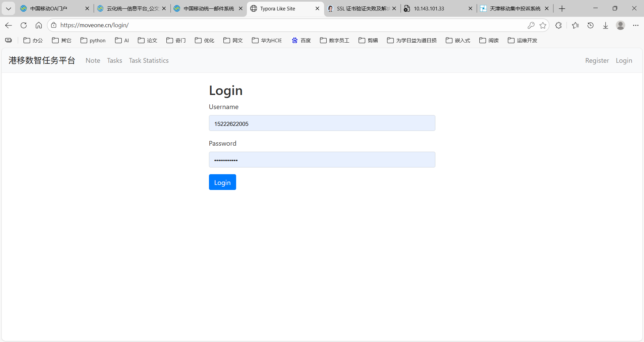Open the browser extensions icon
Screen dimensions: 644x342
(x=558, y=25)
